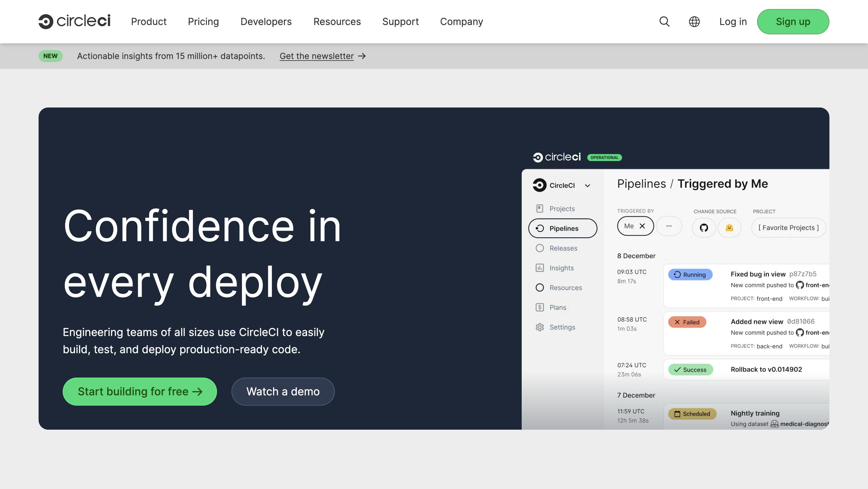
Task: Open the Developers menu
Action: 266,22
